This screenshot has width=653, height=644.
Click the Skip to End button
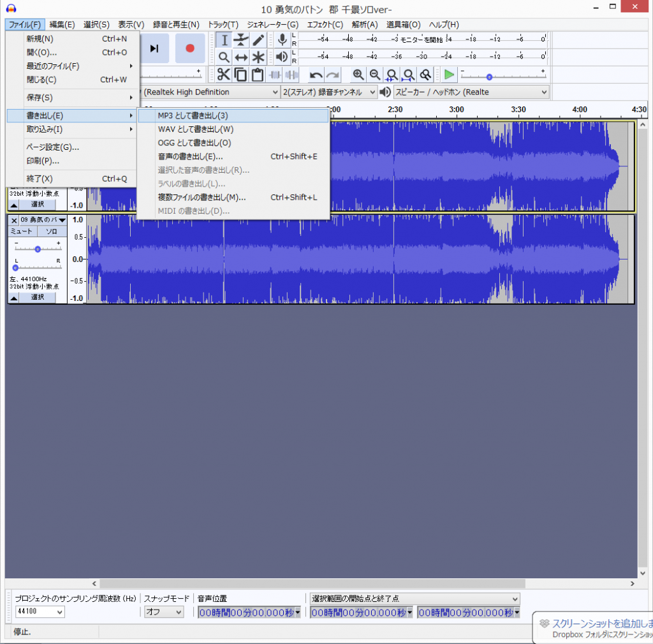click(x=154, y=48)
